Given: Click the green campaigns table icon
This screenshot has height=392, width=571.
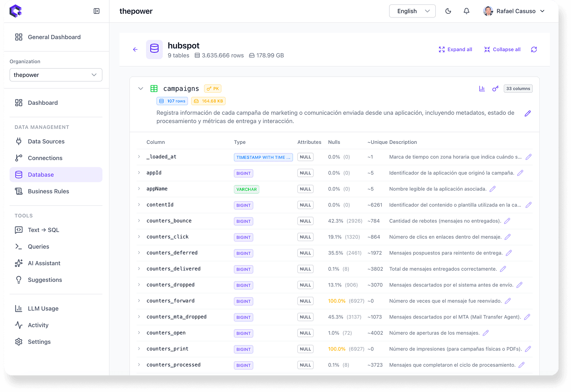Looking at the screenshot, I should coord(154,89).
